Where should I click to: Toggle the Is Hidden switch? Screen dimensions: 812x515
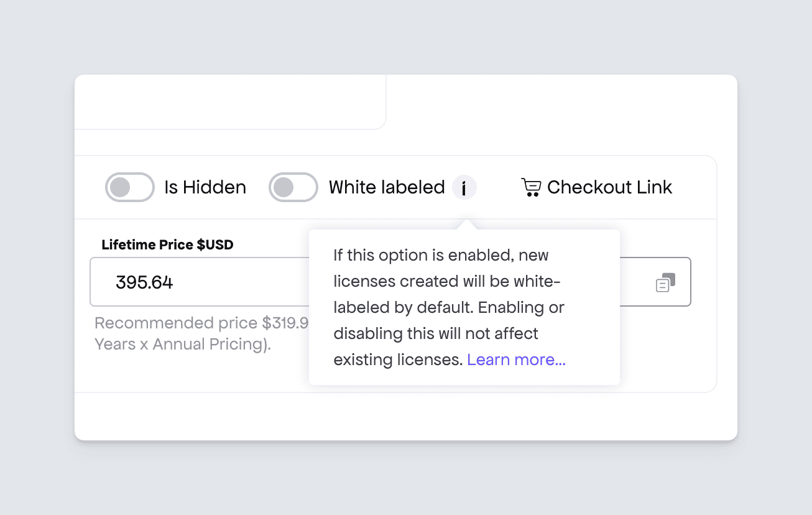(x=130, y=187)
